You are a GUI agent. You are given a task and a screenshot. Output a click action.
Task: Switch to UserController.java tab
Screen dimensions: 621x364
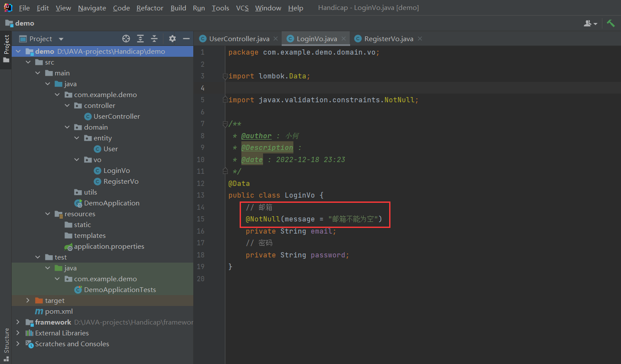(239, 39)
